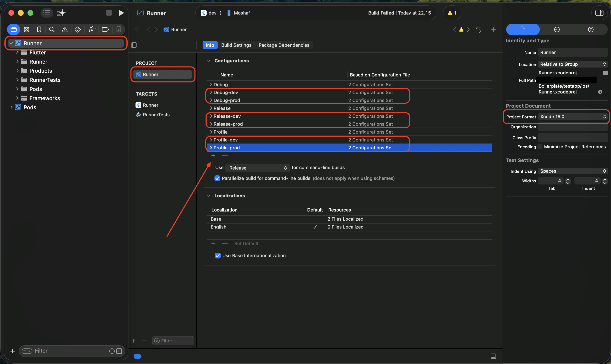The image size is (611, 364).
Task: Toggle Minimize Project References encoding checkbox
Action: [540, 147]
